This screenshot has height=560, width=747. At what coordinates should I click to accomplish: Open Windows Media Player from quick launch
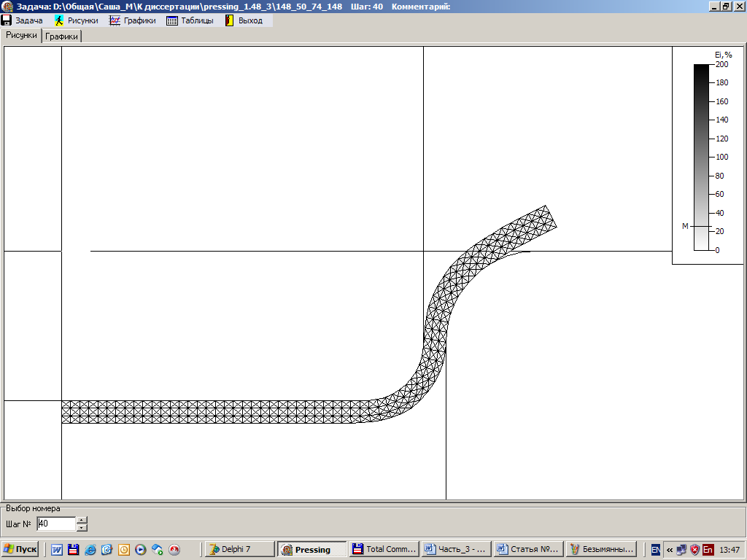click(141, 549)
